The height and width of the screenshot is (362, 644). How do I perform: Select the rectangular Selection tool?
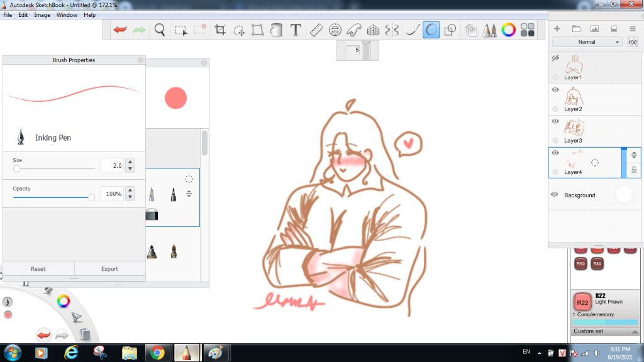180,30
